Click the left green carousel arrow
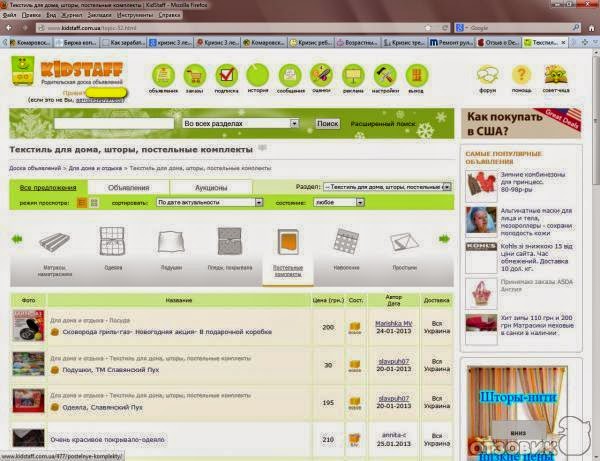600x461 pixels. coord(17,239)
